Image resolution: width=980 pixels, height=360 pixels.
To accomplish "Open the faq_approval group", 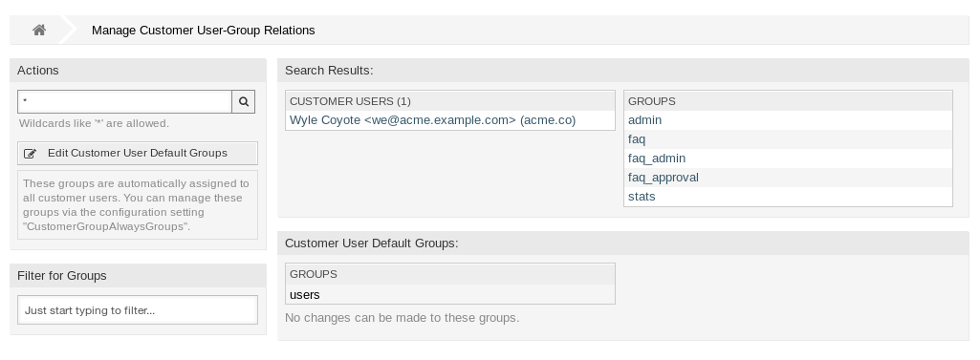I will tap(664, 178).
